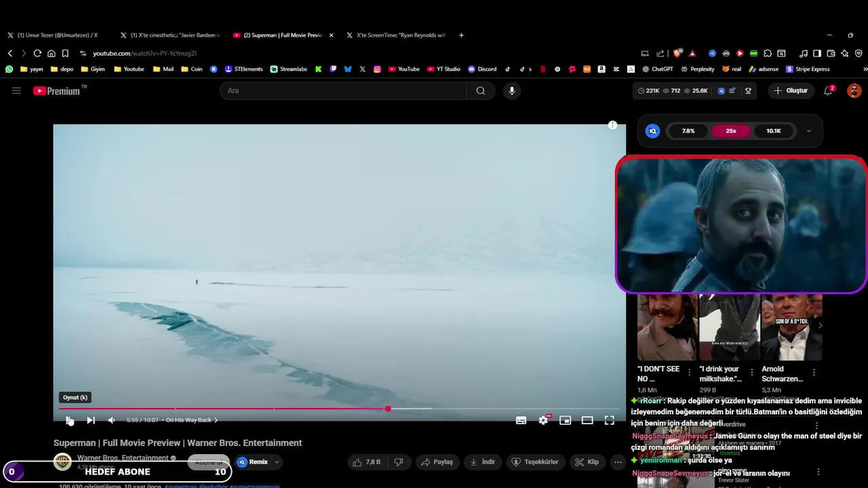Image resolution: width=868 pixels, height=488 pixels.
Task: Click the 'İndir' download button
Action: (483, 462)
